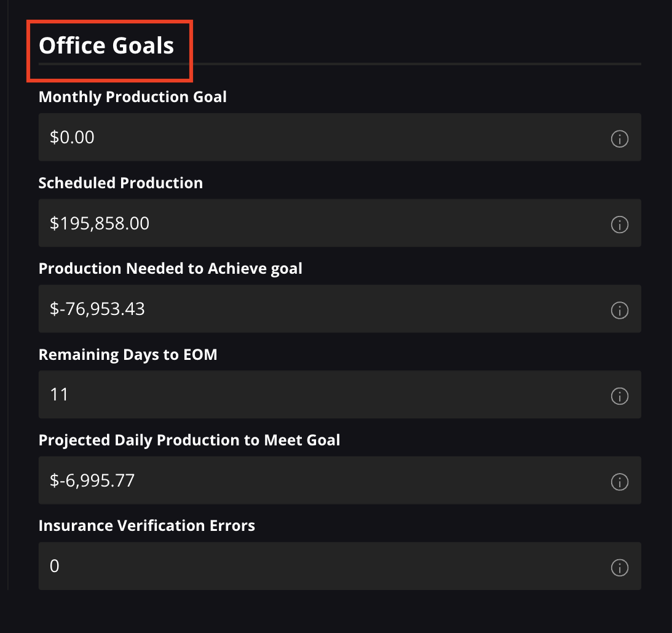Click the Monthly Production Goal label
This screenshot has height=633, width=672.
132,97
